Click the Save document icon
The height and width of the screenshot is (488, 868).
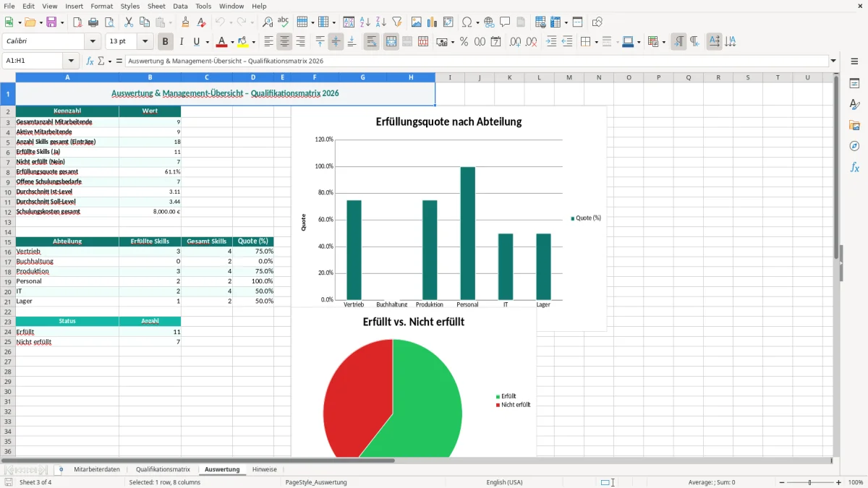pos(51,22)
